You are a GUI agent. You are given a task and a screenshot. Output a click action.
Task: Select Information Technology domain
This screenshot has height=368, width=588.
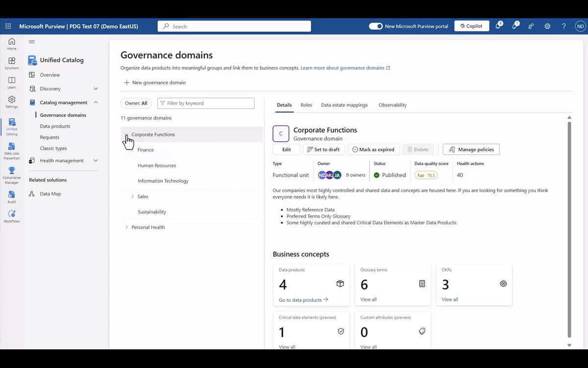(x=163, y=181)
